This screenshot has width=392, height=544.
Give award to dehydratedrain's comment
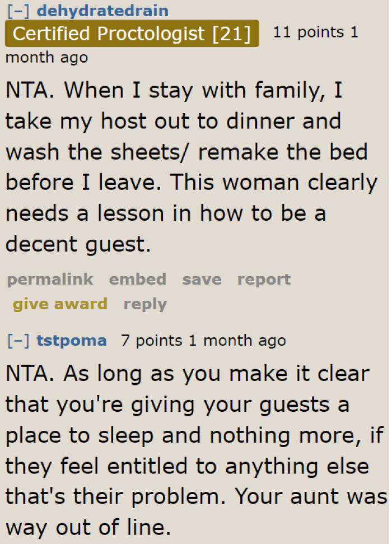click(60, 304)
